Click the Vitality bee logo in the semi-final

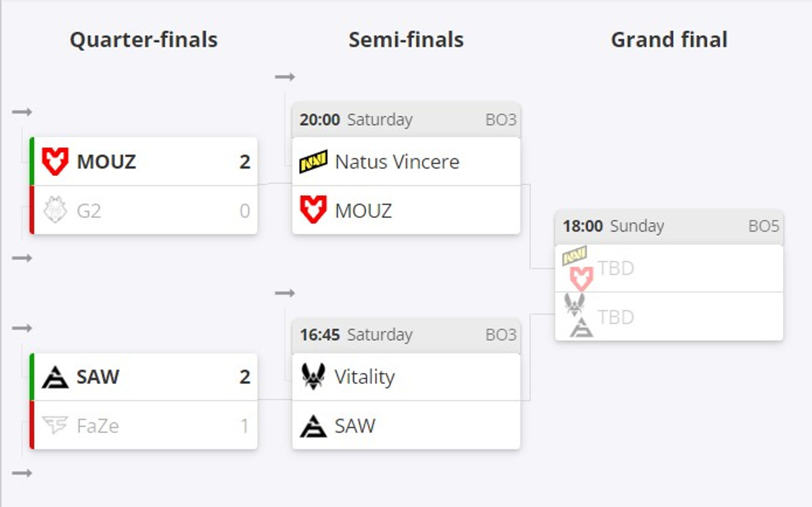tap(313, 377)
